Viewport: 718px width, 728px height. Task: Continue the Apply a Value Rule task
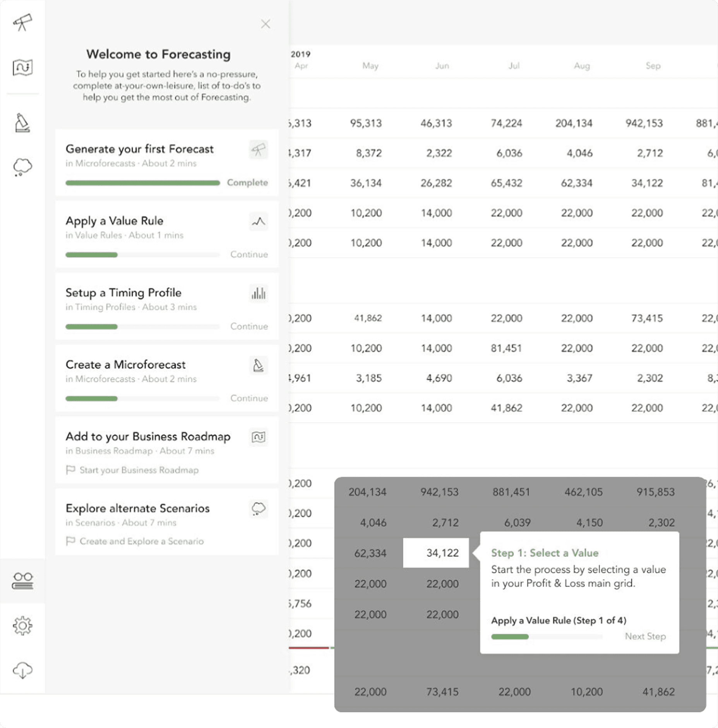249,254
